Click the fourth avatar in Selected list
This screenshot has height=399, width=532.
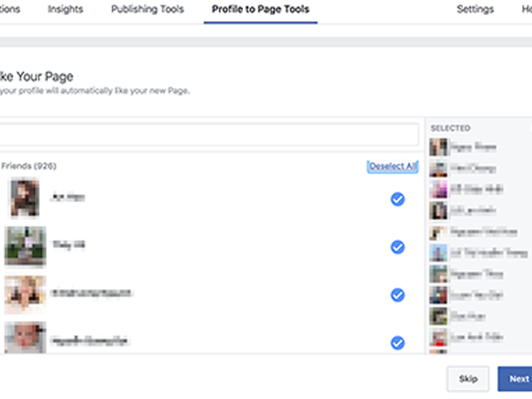pyautogui.click(x=438, y=211)
